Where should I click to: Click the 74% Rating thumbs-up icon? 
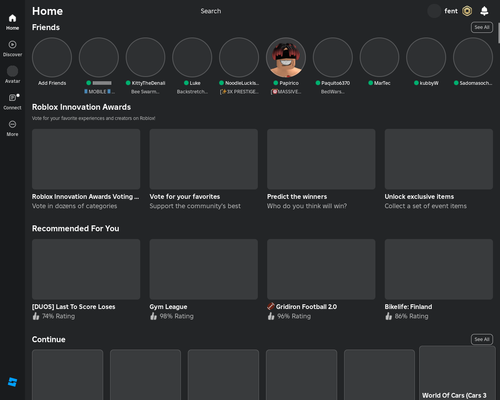tap(36, 316)
